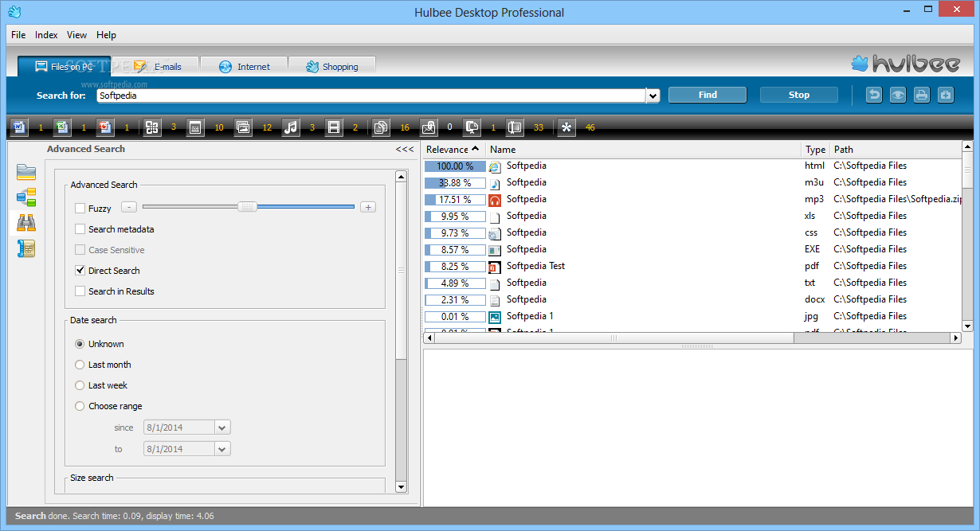Open the View menu
The image size is (980, 531).
pos(77,35)
